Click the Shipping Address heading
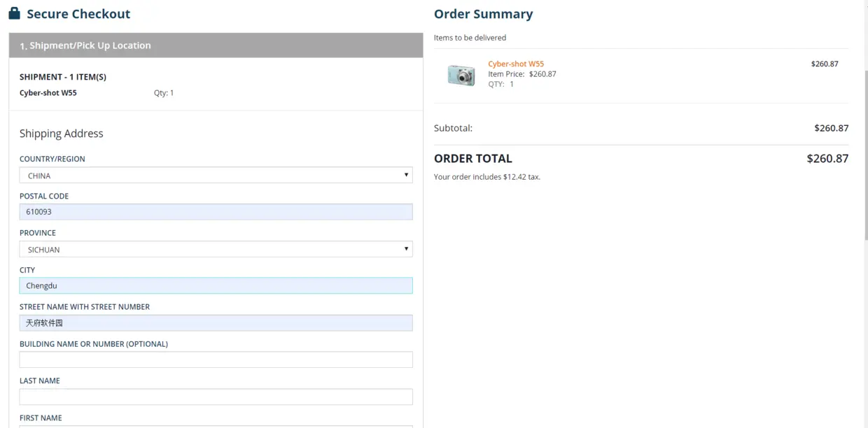The height and width of the screenshot is (428, 868). tap(62, 134)
